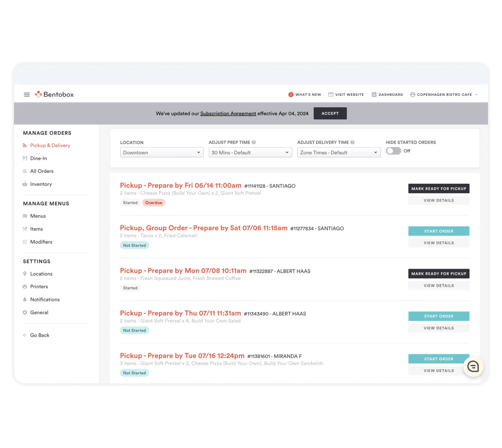Viewport: 502px width, 448px height.
Task: View details of order #11343490
Action: click(439, 328)
